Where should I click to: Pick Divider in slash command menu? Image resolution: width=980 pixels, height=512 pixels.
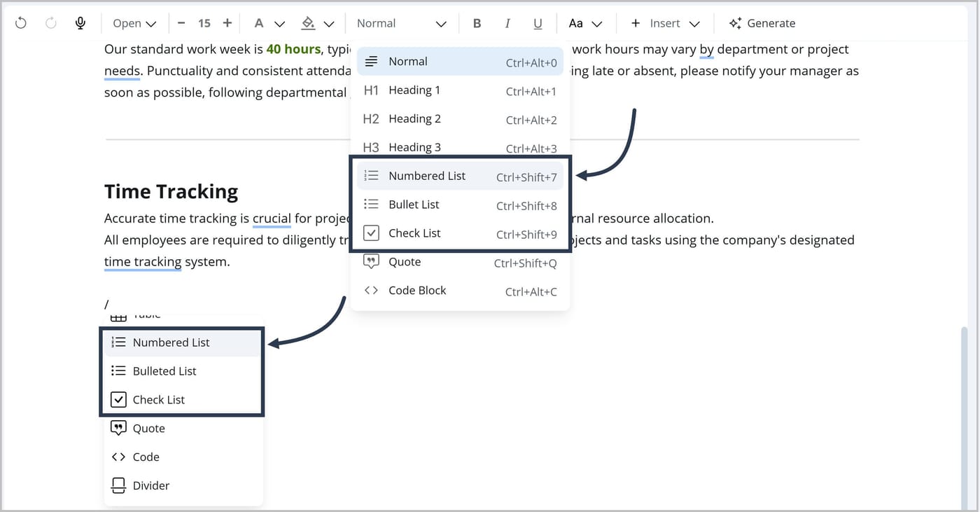(183, 485)
